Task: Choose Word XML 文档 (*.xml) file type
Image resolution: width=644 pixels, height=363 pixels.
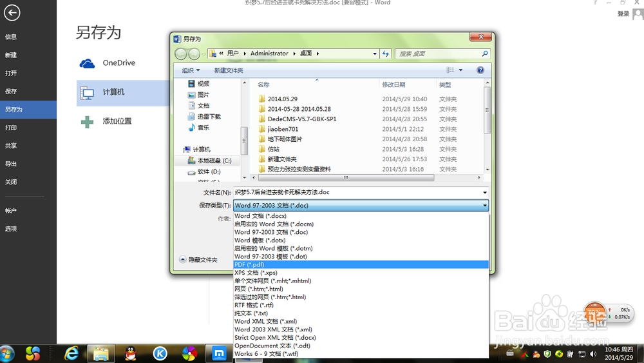Action: pos(361,322)
